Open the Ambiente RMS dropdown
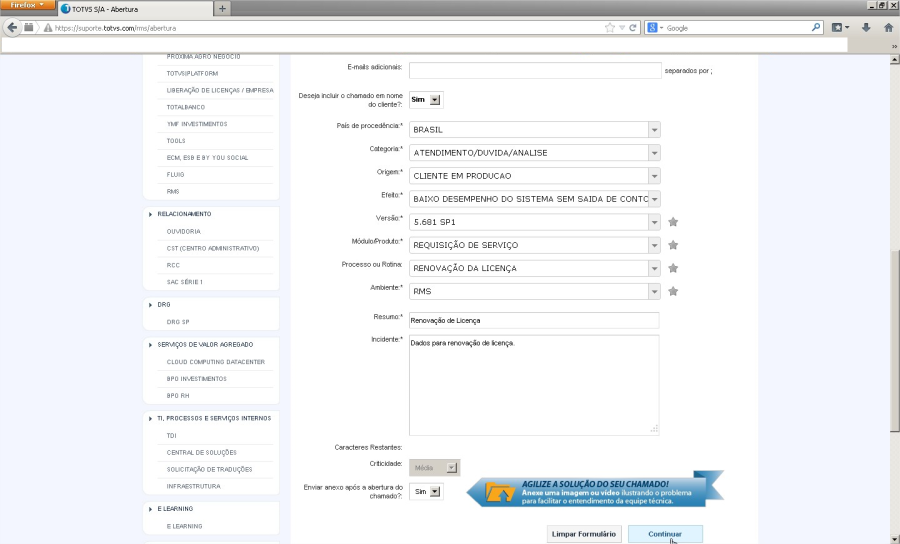 click(x=654, y=292)
